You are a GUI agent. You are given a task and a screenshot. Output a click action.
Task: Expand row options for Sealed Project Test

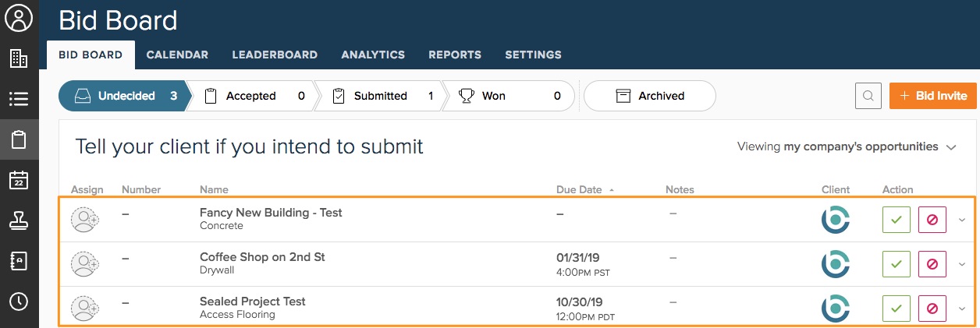[x=961, y=309]
